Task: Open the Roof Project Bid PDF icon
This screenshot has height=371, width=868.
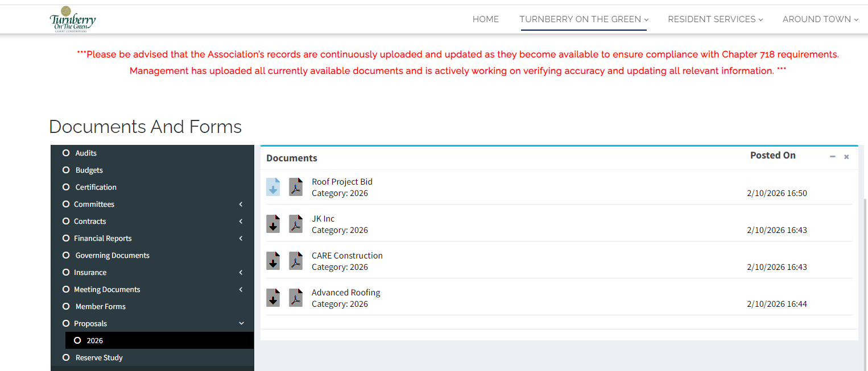Action: point(295,187)
